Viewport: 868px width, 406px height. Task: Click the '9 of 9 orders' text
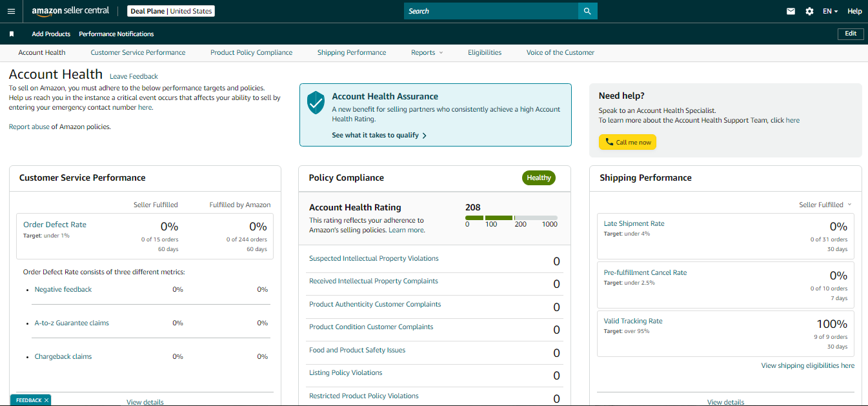pyautogui.click(x=830, y=337)
